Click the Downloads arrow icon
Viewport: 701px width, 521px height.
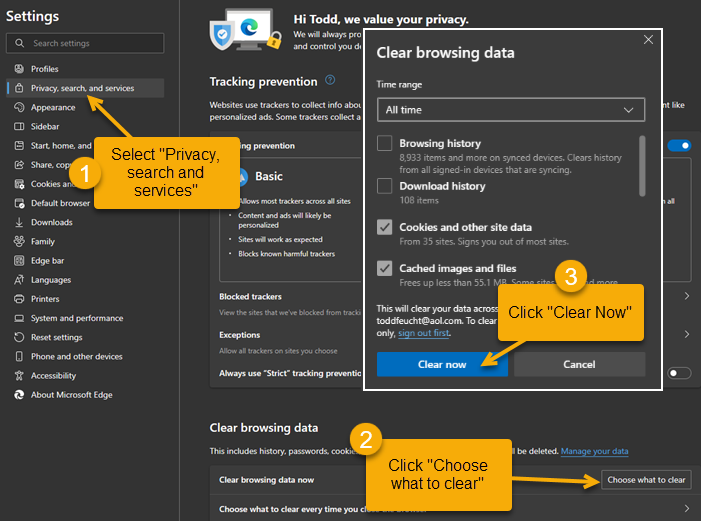(19, 222)
